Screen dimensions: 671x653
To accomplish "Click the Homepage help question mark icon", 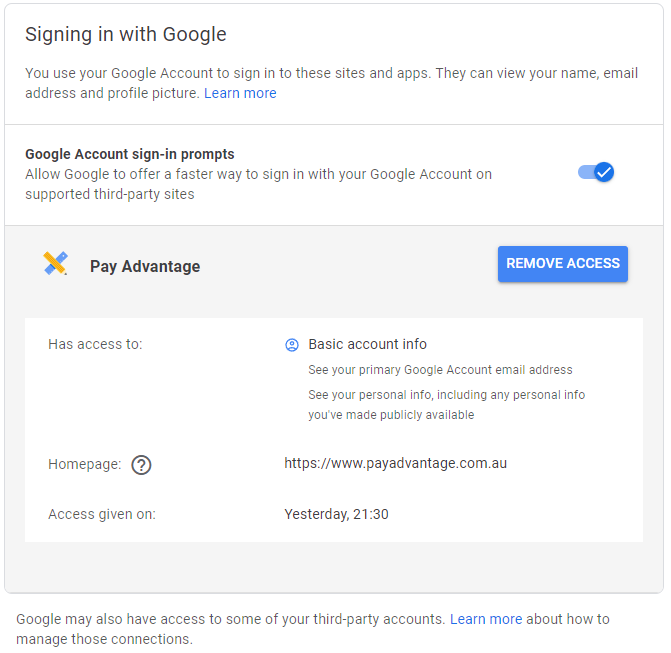I will (141, 465).
